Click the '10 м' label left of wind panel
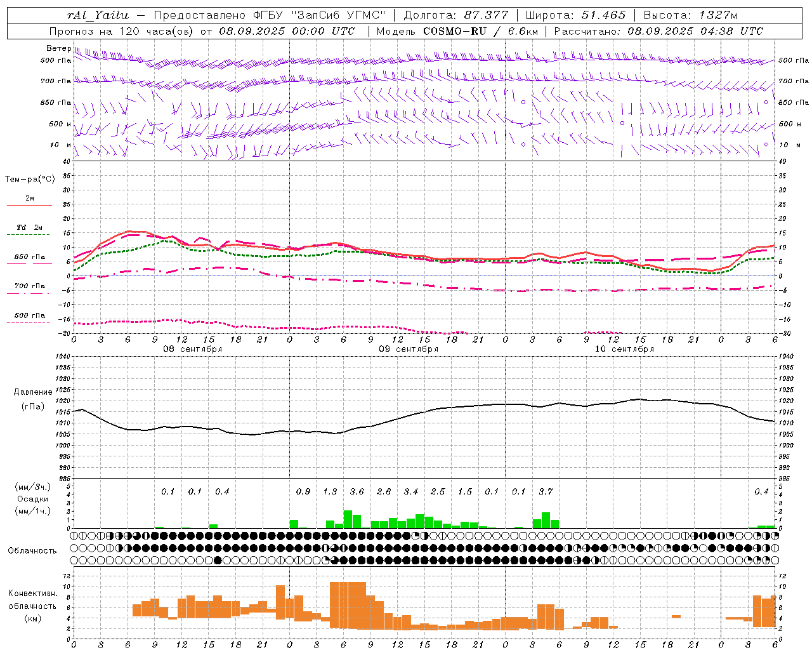812x650 pixels. (60, 145)
